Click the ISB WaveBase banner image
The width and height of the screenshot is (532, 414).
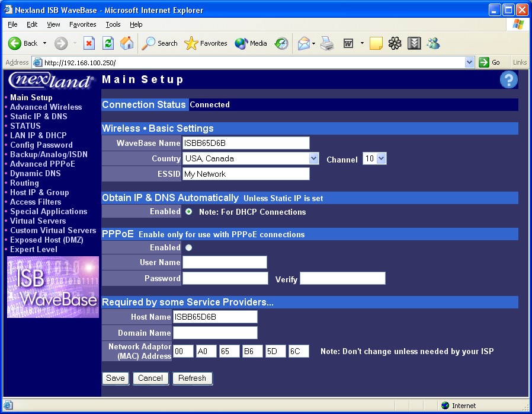click(53, 287)
